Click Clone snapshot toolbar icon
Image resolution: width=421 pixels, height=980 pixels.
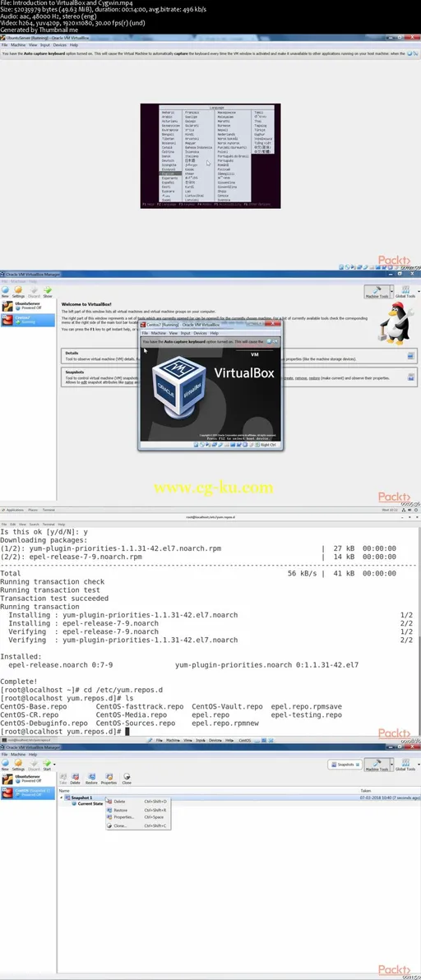(x=127, y=778)
